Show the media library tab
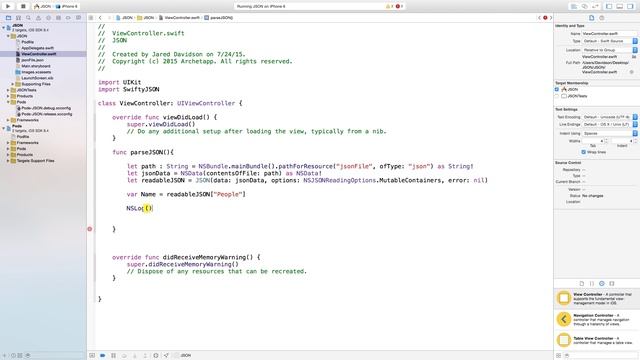The image size is (640, 360). [612, 284]
